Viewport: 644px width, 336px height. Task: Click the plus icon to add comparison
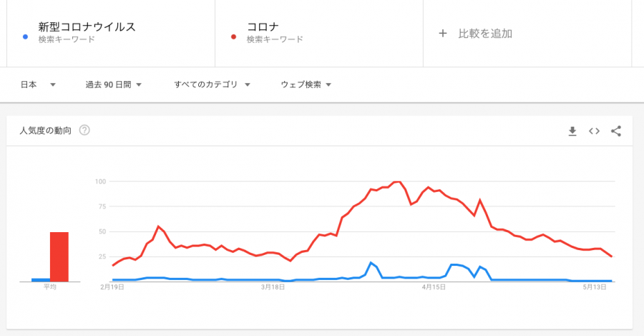pyautogui.click(x=442, y=34)
